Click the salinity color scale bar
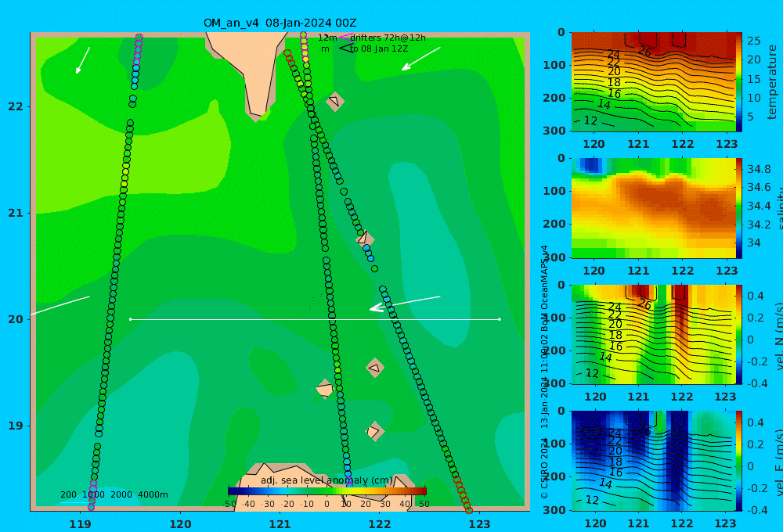783x532 pixels. tap(739, 208)
